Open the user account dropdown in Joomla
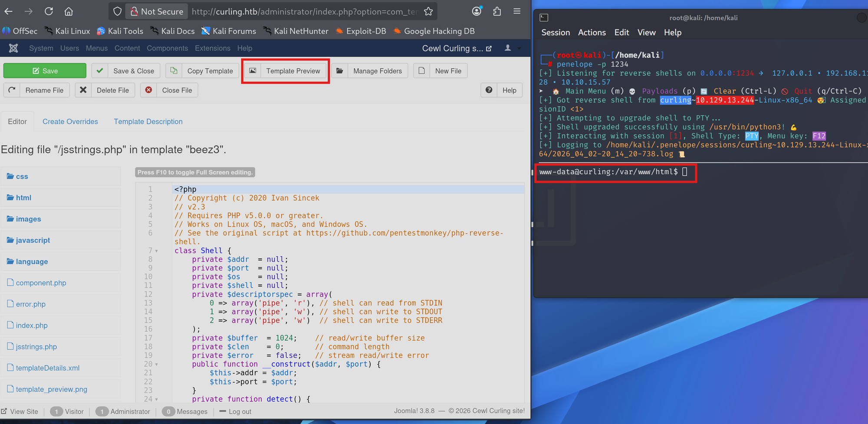Viewport: 868px width, 424px height. click(x=512, y=48)
